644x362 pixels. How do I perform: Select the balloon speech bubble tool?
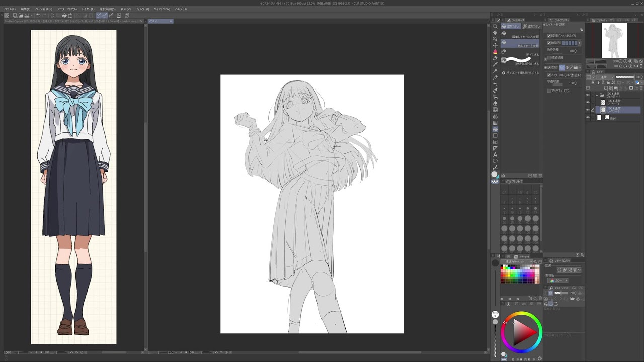click(495, 161)
